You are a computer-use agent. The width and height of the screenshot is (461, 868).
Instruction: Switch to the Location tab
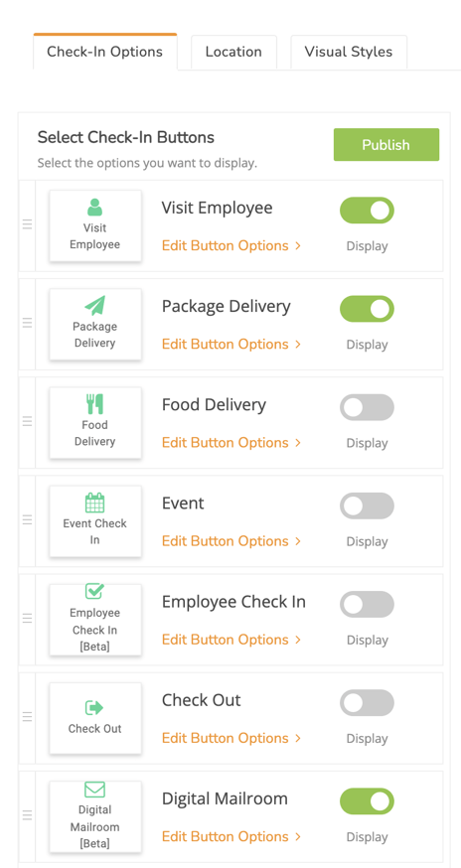click(233, 52)
